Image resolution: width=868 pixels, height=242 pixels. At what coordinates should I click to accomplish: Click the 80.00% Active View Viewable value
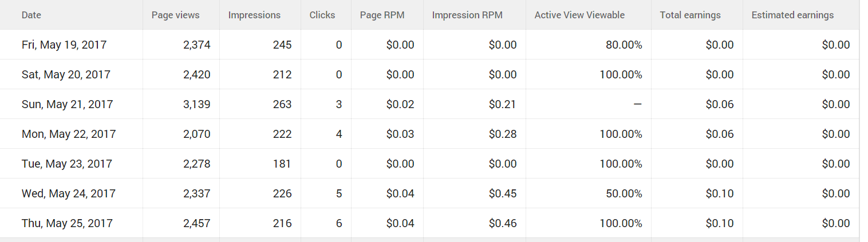(624, 45)
